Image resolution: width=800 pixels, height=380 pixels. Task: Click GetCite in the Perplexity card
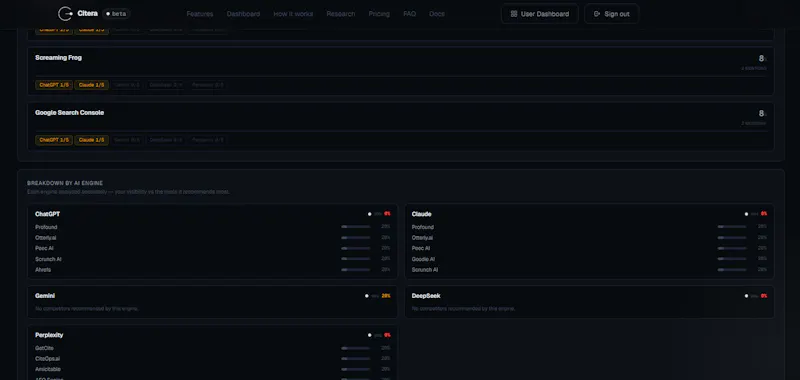(44, 348)
